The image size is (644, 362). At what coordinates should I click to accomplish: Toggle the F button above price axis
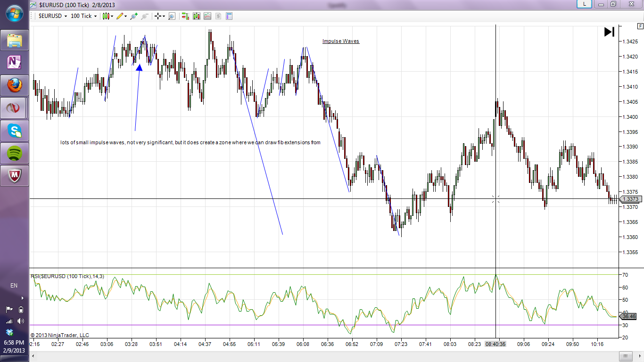pyautogui.click(x=640, y=26)
